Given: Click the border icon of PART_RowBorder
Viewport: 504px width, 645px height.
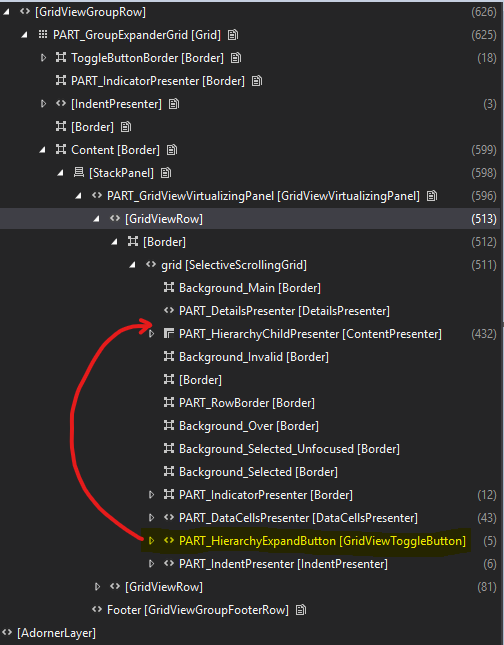Looking at the screenshot, I should click(x=169, y=403).
